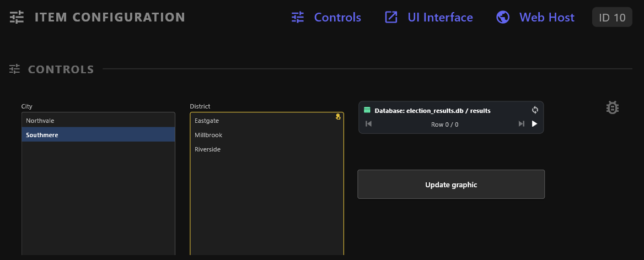Click the Update graphic button

point(451,185)
